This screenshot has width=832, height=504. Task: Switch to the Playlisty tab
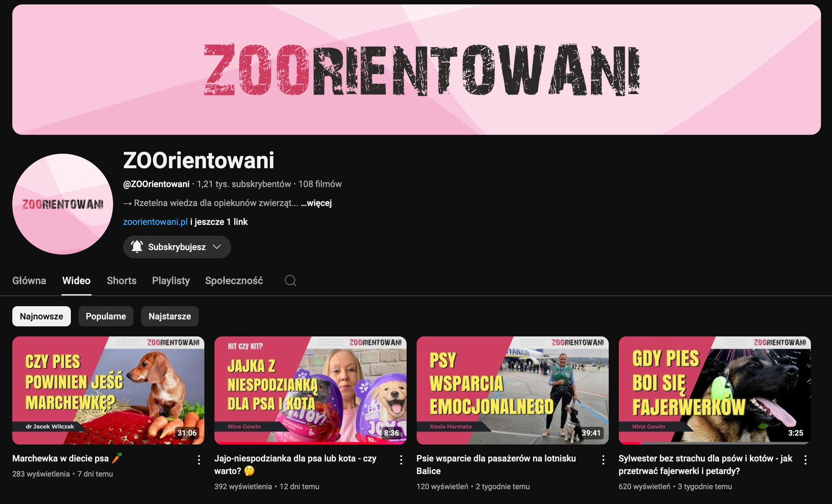170,281
